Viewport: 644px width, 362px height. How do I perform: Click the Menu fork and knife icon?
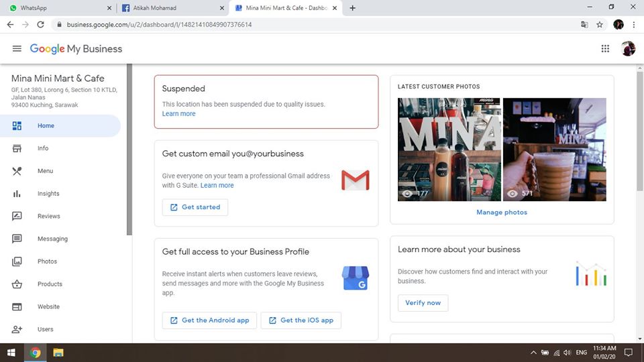pyautogui.click(x=17, y=171)
